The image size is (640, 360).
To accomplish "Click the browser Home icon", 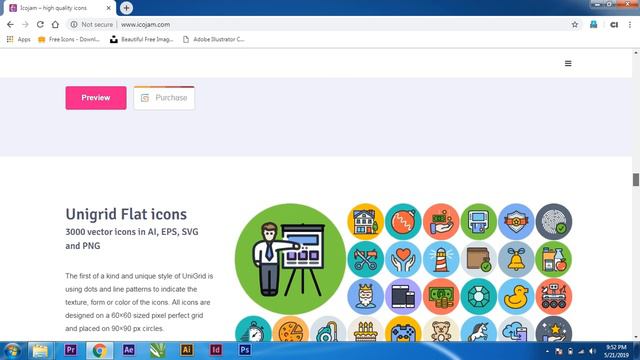I will pos(55,24).
